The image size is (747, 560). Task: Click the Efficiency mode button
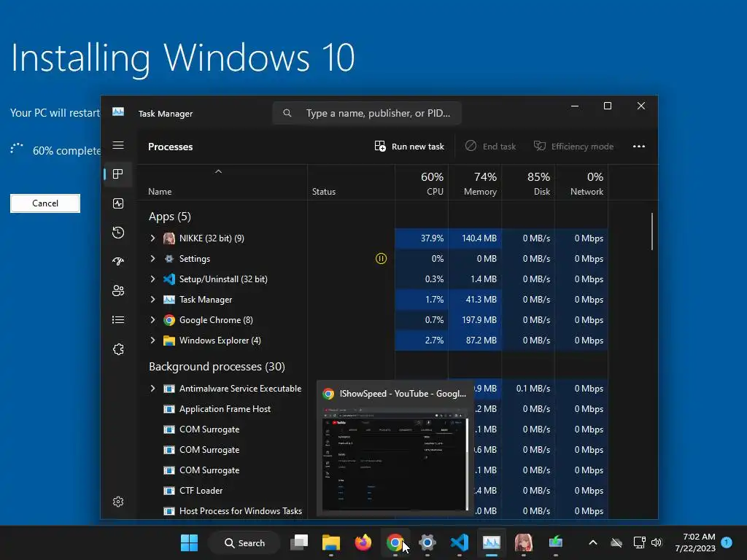click(573, 147)
